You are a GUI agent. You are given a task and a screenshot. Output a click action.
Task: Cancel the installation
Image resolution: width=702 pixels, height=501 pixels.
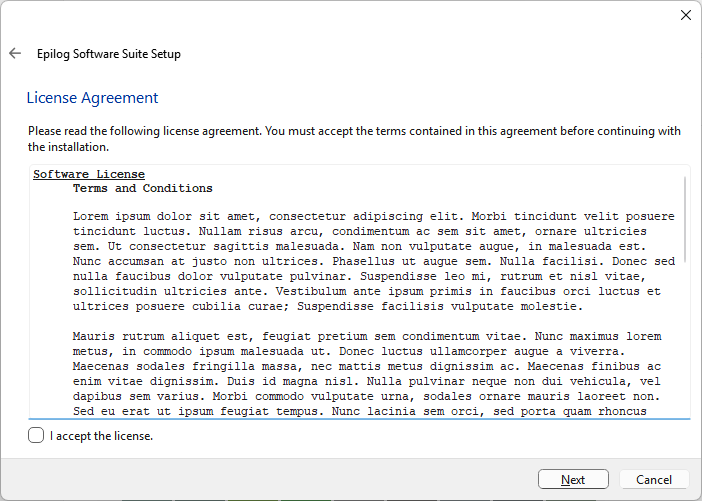[653, 480]
